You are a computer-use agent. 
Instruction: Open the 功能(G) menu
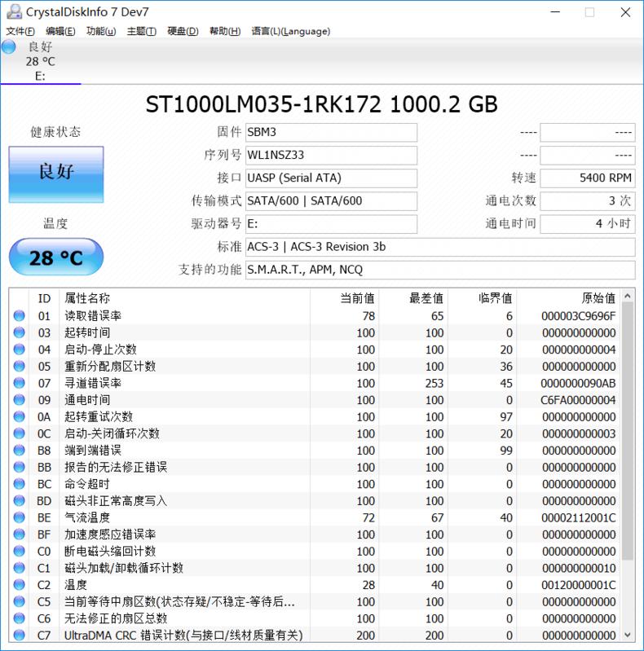tap(100, 31)
